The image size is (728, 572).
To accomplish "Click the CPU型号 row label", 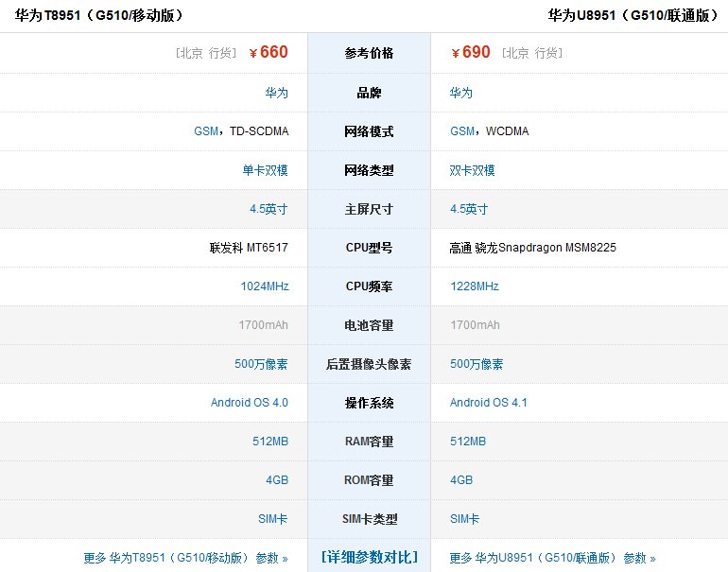I will pos(369,248).
